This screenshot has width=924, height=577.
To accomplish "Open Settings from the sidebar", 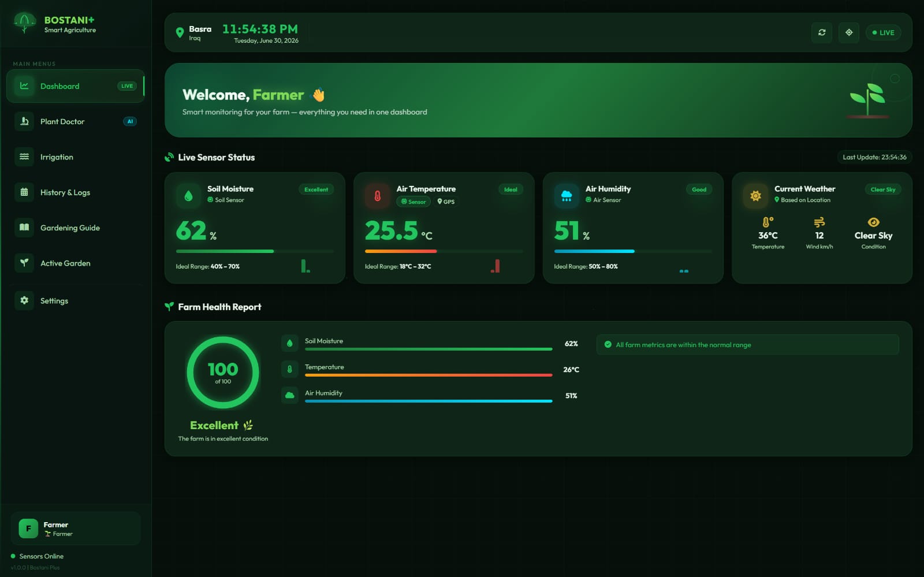I will tap(76, 300).
